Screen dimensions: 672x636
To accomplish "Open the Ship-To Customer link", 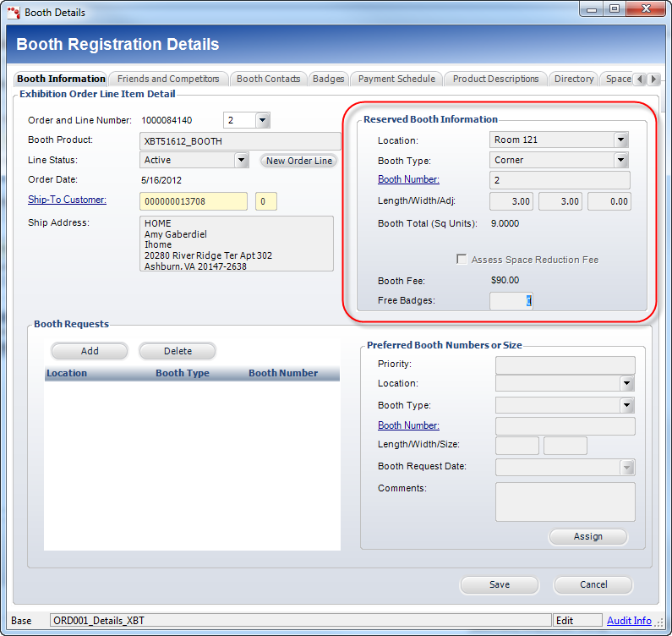I will tap(67, 200).
